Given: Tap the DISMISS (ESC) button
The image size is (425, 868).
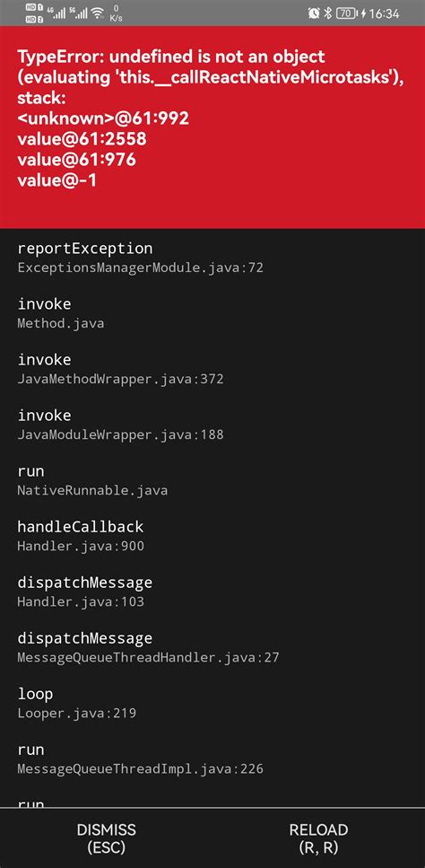Looking at the screenshot, I should 106,838.
